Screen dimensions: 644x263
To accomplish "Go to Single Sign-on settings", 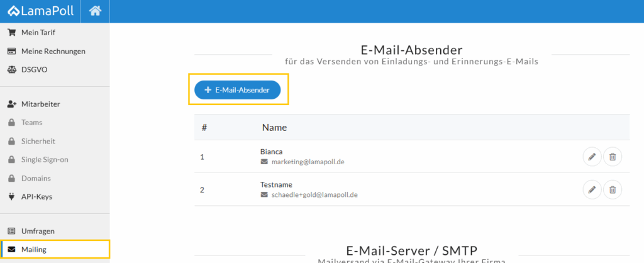I will 45,160.
